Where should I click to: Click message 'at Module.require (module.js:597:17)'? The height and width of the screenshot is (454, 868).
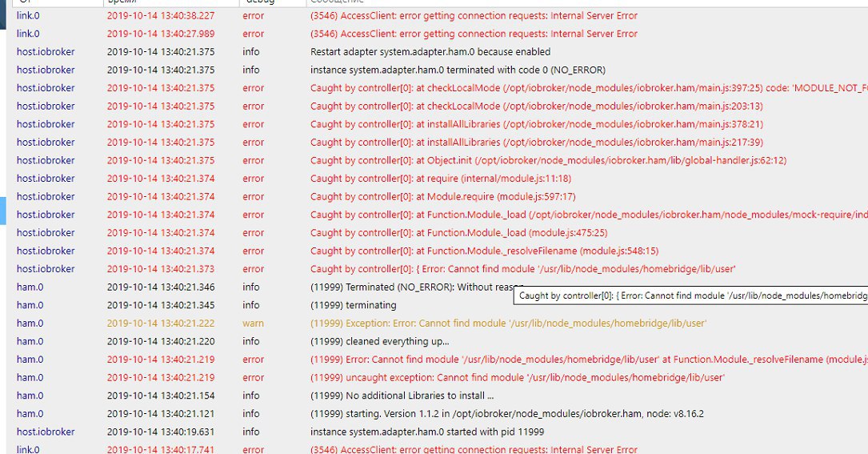(443, 196)
